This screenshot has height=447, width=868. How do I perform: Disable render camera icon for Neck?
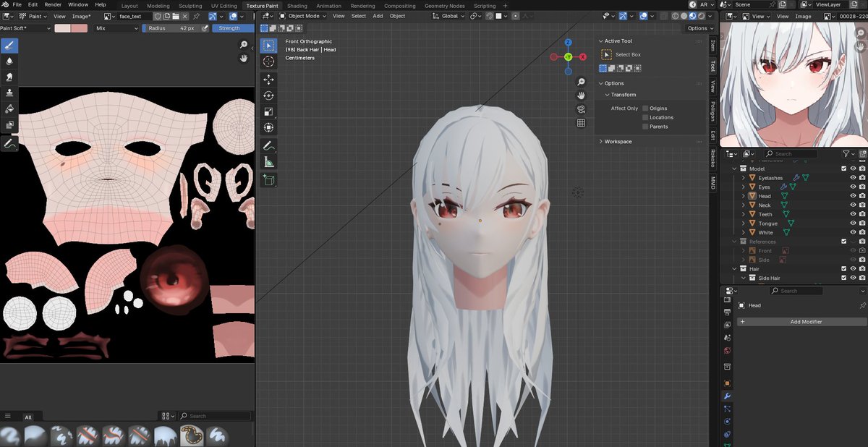pyautogui.click(x=862, y=205)
